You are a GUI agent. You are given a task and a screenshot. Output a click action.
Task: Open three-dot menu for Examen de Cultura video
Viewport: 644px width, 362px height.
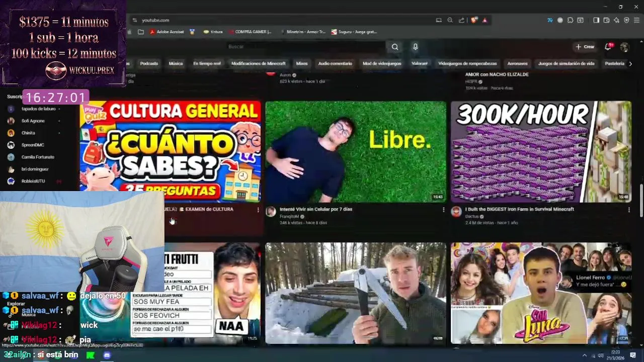coord(258,210)
